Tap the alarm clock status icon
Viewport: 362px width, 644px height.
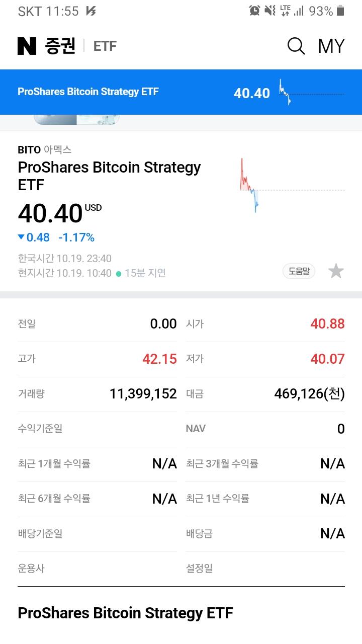pos(254,11)
